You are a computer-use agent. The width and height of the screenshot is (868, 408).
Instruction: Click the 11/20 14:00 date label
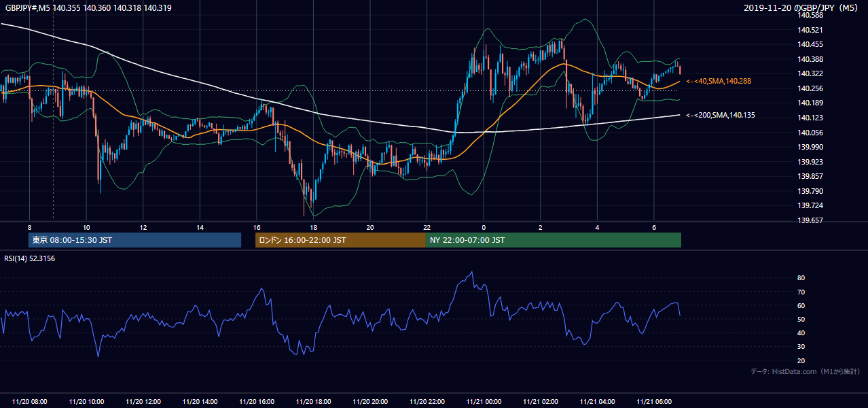point(200,402)
